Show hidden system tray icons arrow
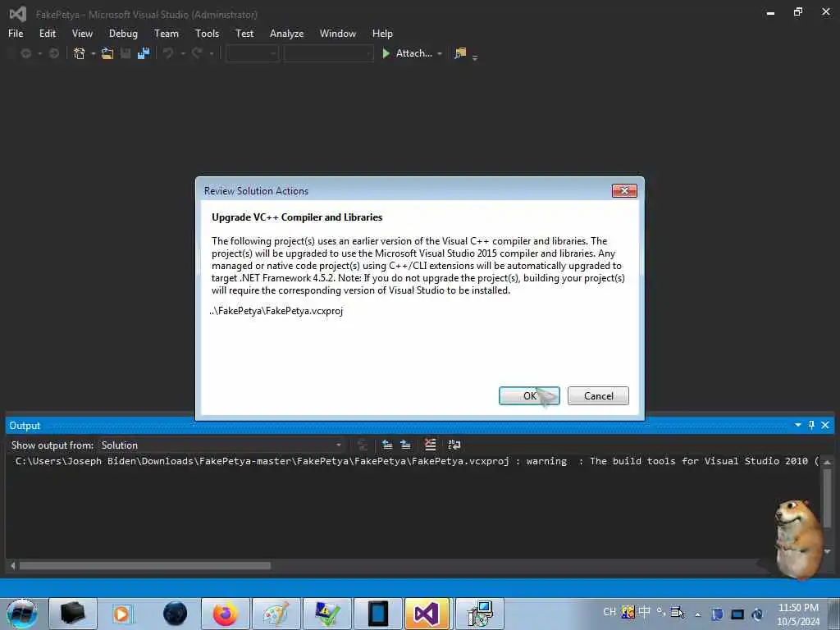The width and height of the screenshot is (840, 630). pos(698,614)
